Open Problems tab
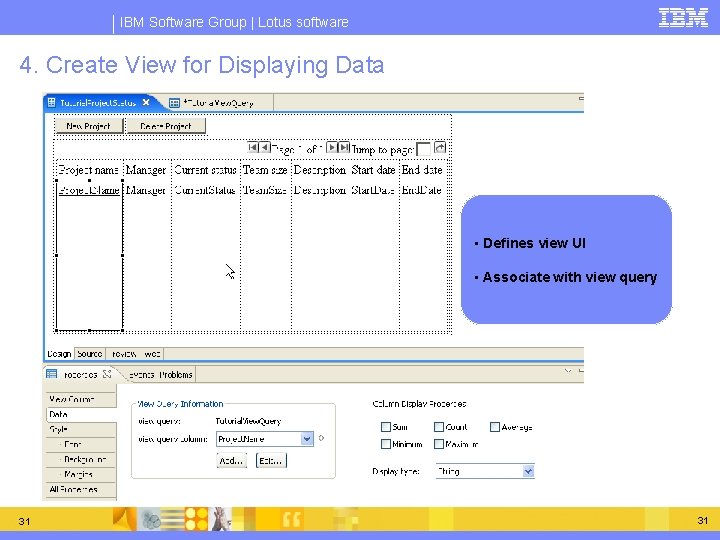Screen dimensions: 720x540 coord(176,375)
